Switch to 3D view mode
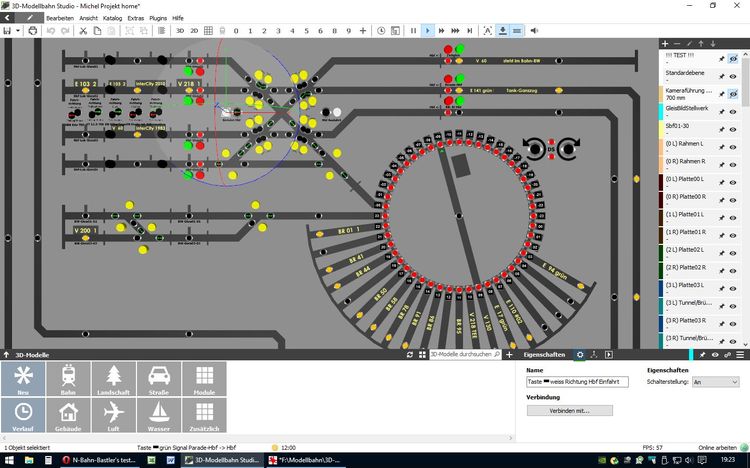 coord(180,31)
